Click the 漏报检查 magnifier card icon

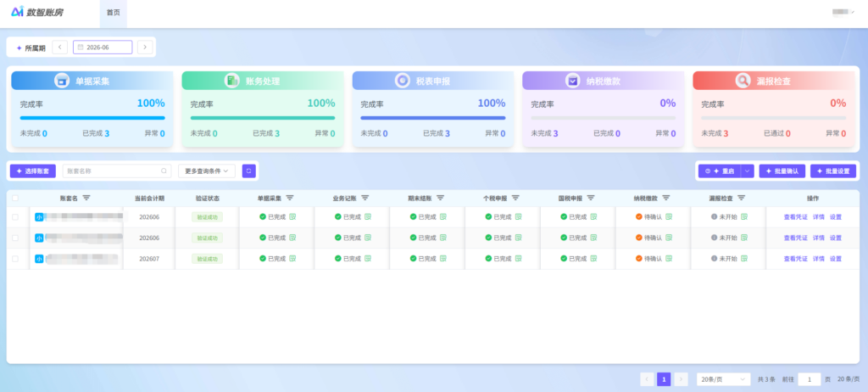pyautogui.click(x=743, y=81)
